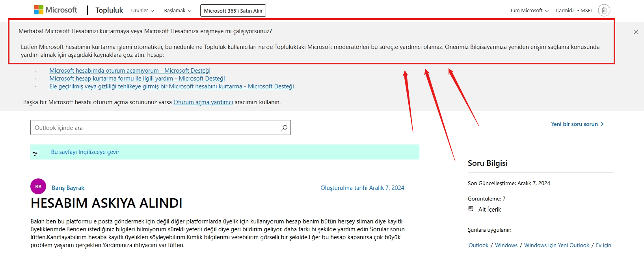Click the user profile avatar icon
Image resolution: width=644 pixels, height=255 pixels.
pyautogui.click(x=604, y=10)
